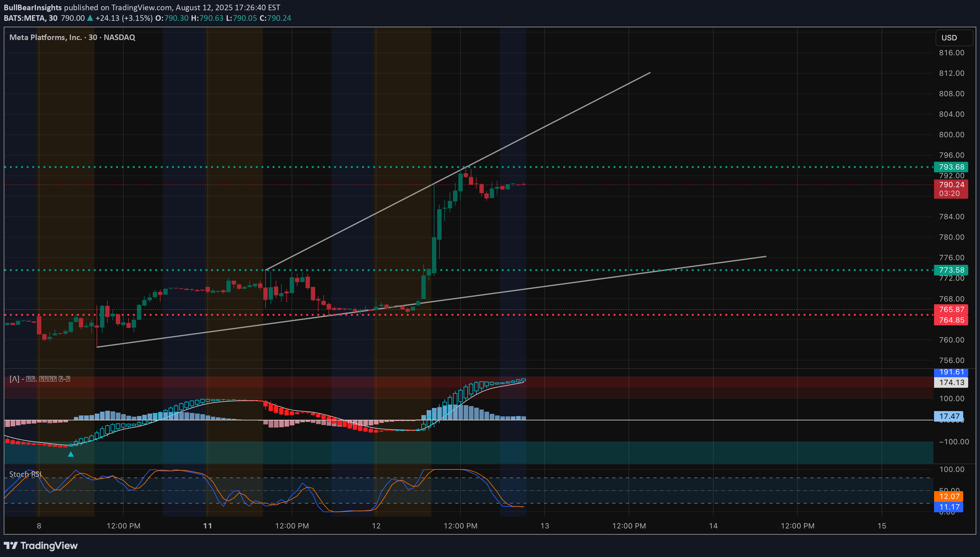Click the oscillator indicator title label

40,379
